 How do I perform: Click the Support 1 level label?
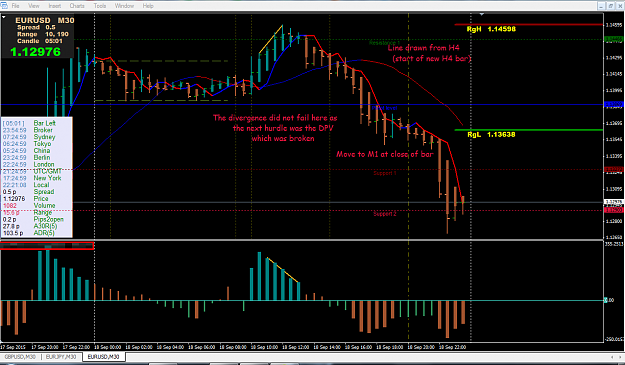pos(385,173)
